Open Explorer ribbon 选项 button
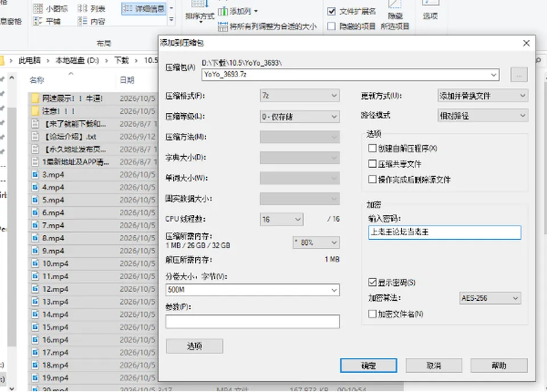Screen dimensions: 547x392 [x=430, y=10]
